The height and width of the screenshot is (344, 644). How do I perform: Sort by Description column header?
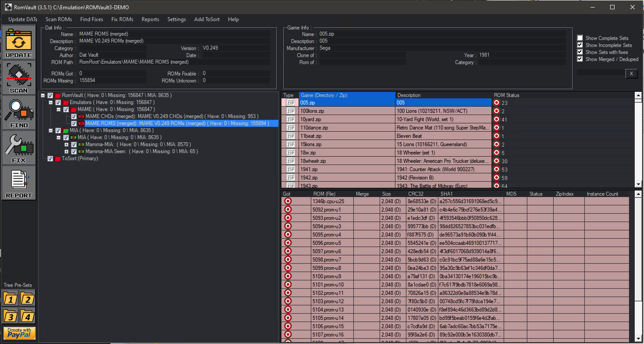[443, 95]
